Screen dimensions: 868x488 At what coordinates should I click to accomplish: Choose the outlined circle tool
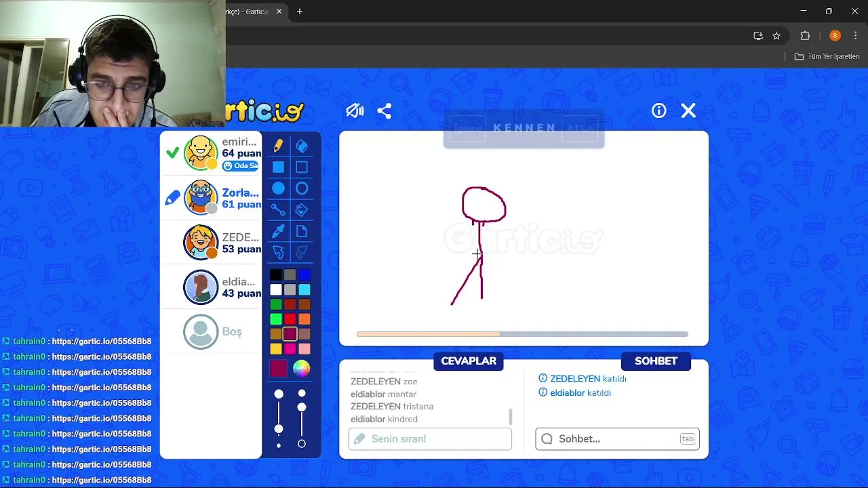point(302,188)
